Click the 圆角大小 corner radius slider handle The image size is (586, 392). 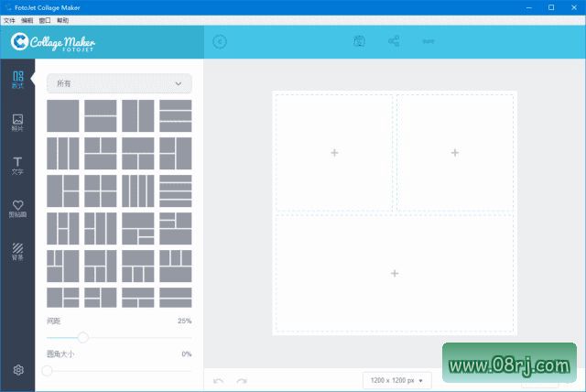click(x=48, y=371)
